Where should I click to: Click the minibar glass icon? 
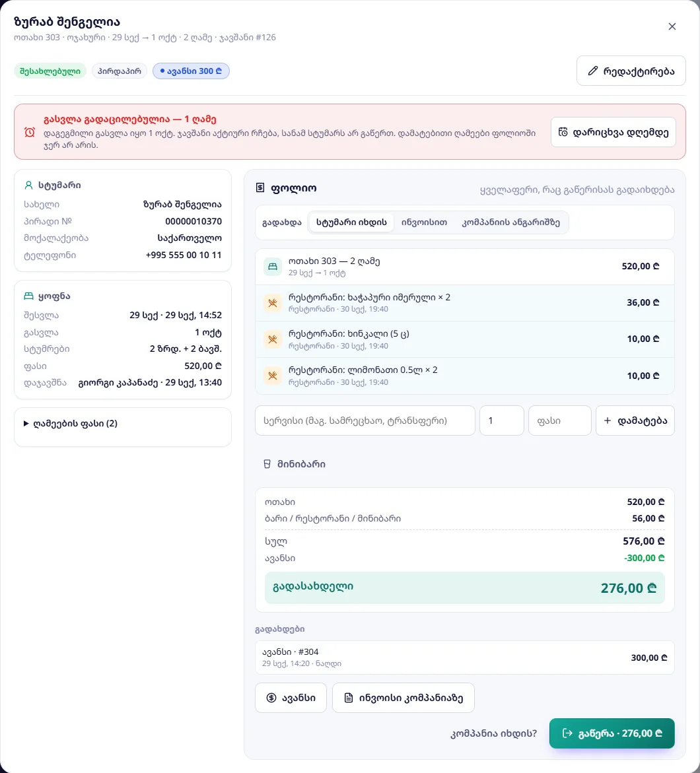point(267,464)
